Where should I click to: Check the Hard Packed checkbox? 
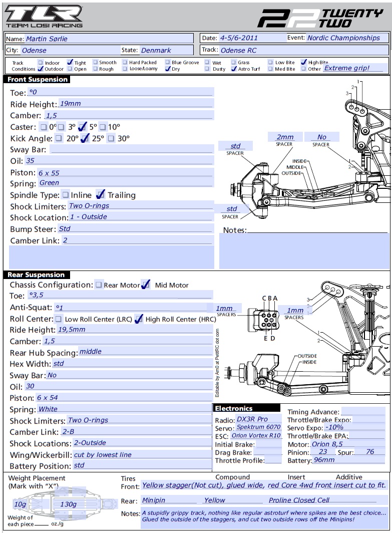click(x=125, y=62)
